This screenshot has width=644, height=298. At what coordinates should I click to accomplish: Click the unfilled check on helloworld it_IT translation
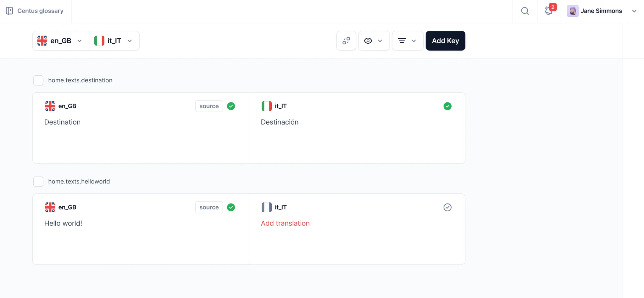coord(447,207)
